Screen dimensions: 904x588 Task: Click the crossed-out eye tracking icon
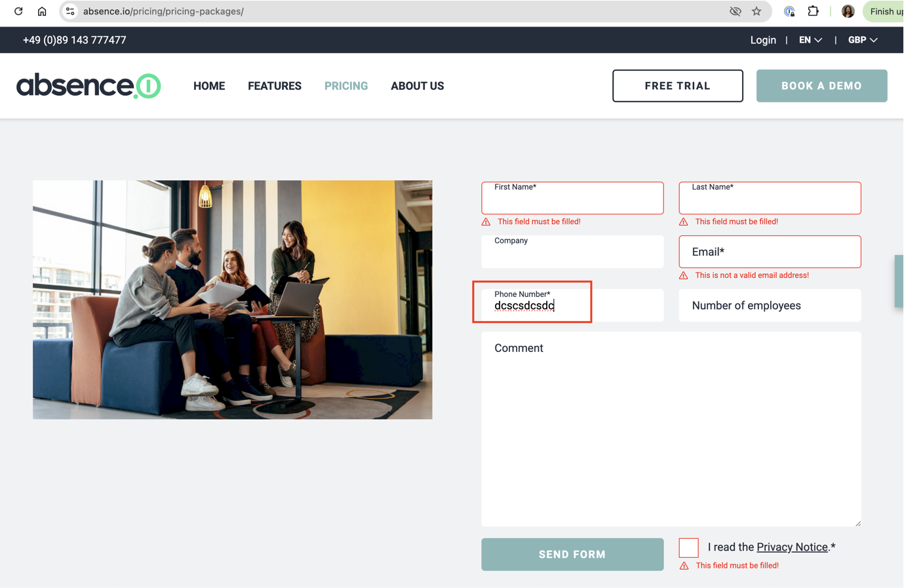coord(736,11)
